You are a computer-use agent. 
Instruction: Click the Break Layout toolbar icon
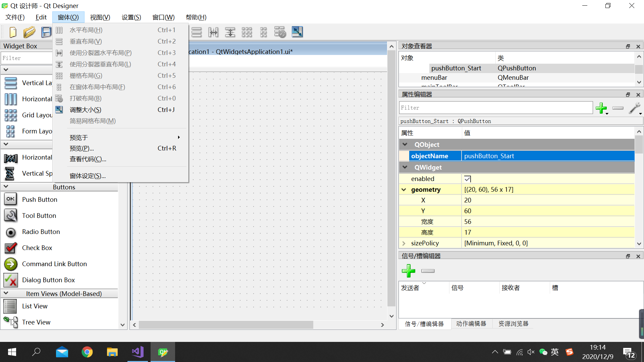coord(280,32)
